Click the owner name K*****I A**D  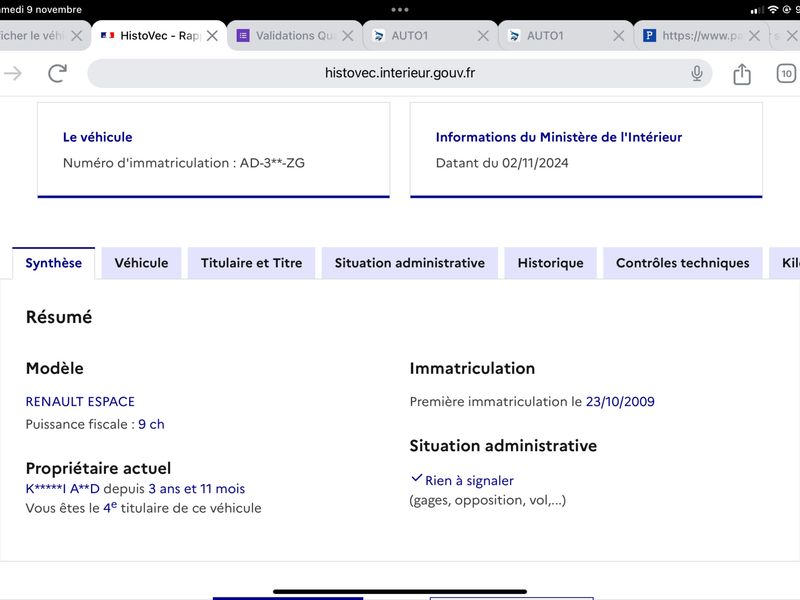coord(63,489)
